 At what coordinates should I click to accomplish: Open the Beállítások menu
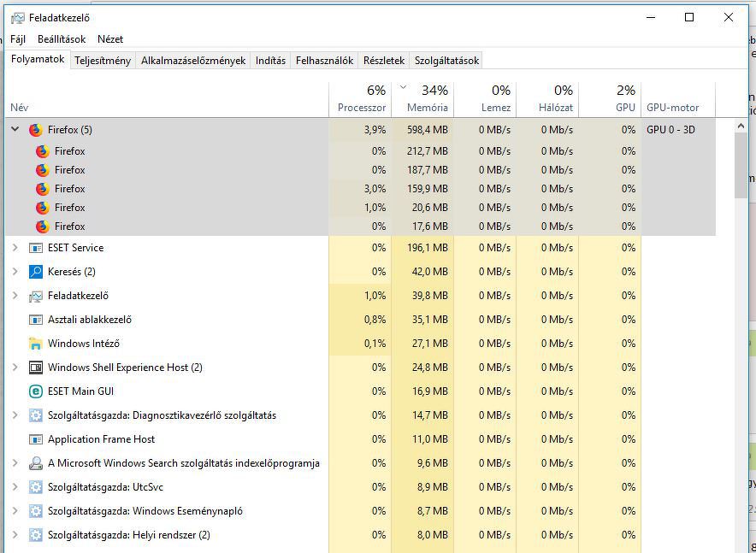pos(62,39)
